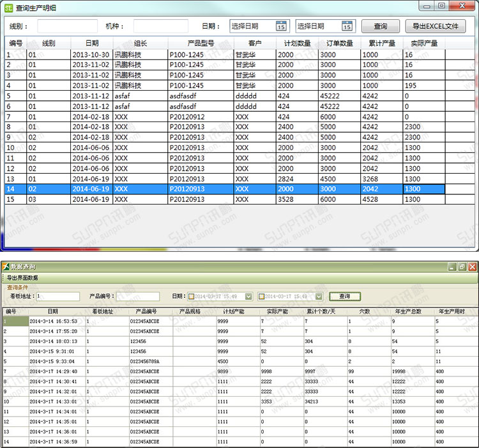Open the start date calendar icon
The image size is (479, 448).
(282, 26)
